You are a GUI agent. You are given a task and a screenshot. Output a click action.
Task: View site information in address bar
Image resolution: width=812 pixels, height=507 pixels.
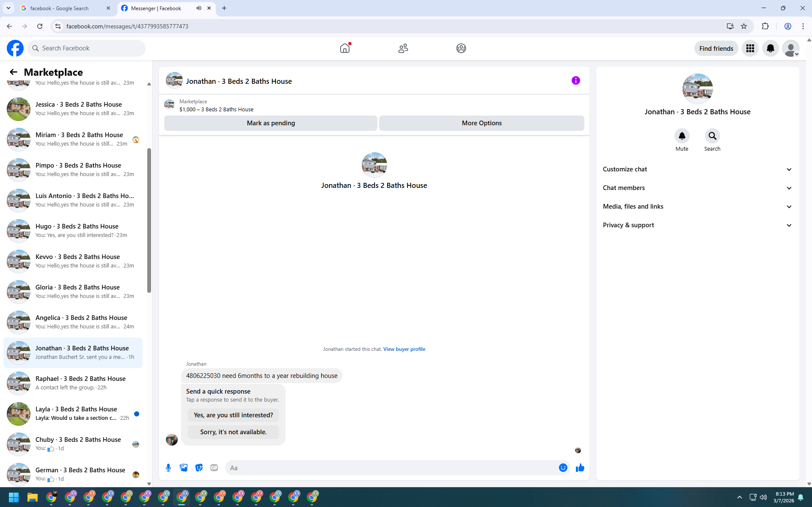coord(58,26)
